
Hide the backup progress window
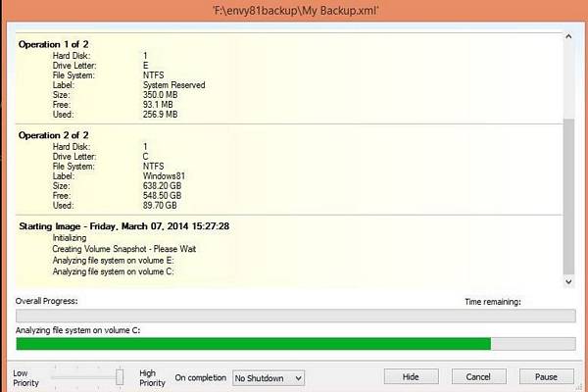[x=411, y=376]
